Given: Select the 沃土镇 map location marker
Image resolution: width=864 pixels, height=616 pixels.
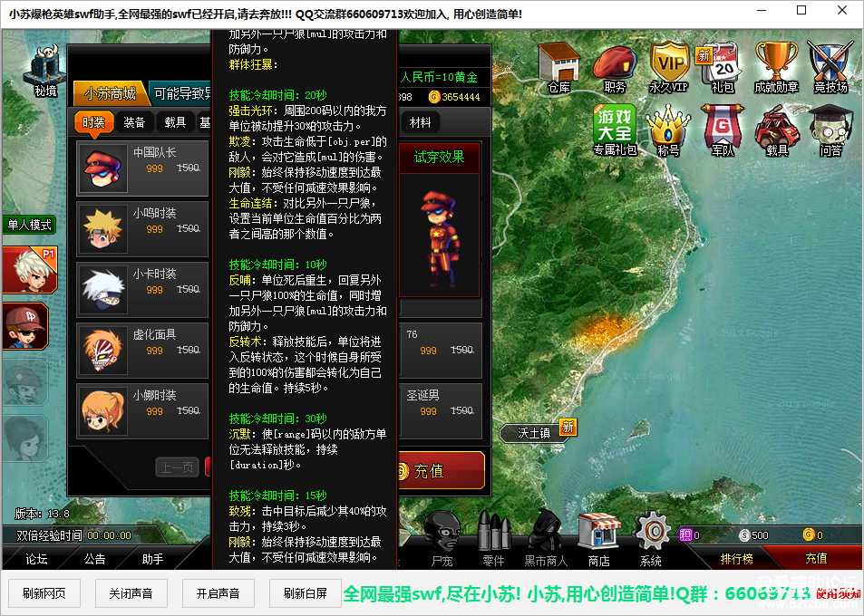Looking at the screenshot, I should (535, 433).
